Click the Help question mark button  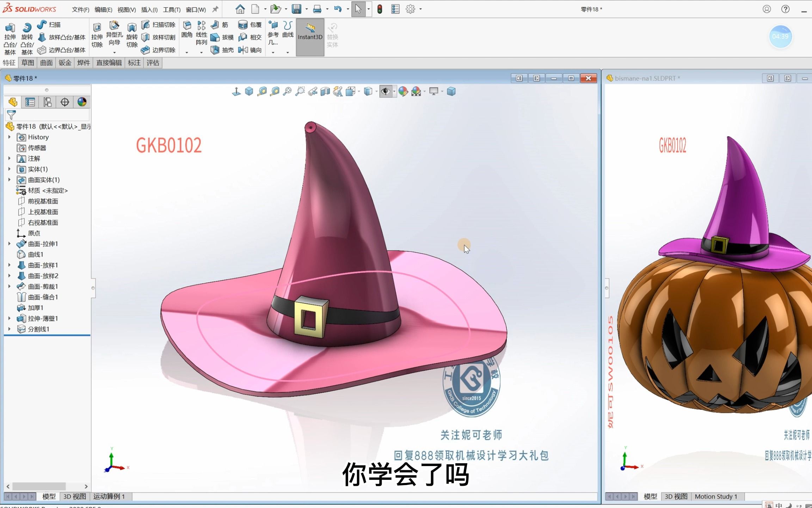click(x=785, y=8)
